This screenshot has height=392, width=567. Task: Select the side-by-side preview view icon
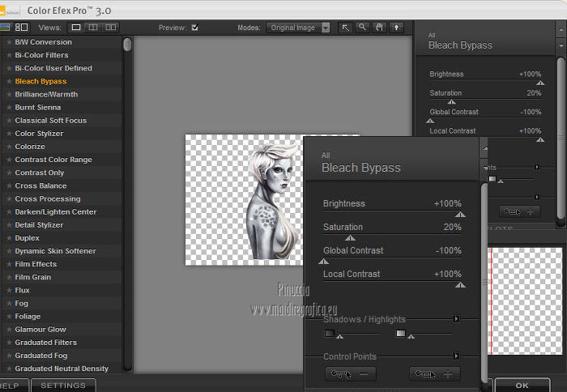pos(111,28)
